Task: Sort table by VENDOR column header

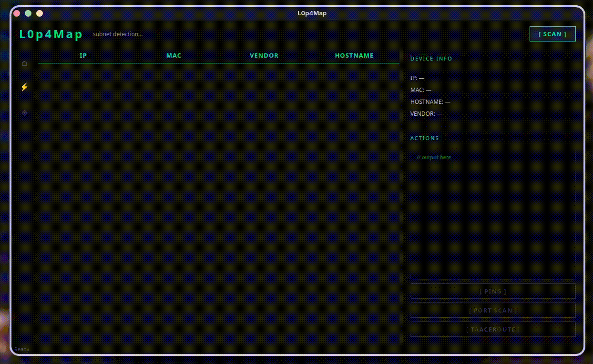Action: [x=264, y=55]
